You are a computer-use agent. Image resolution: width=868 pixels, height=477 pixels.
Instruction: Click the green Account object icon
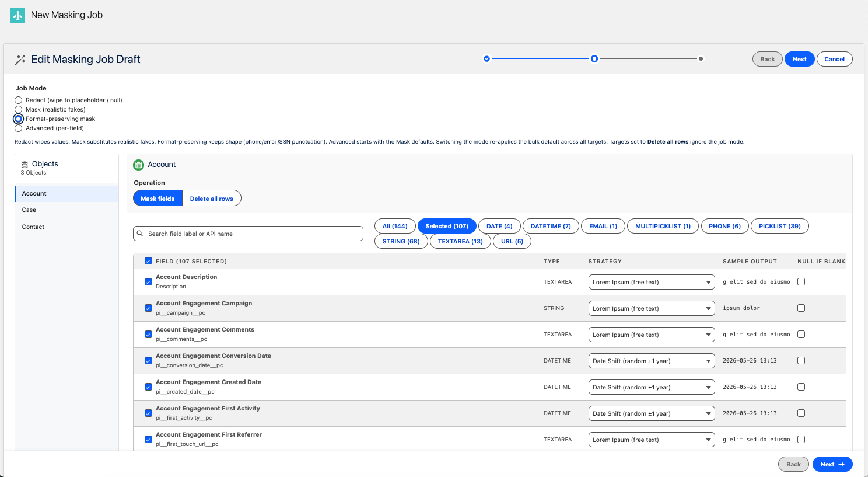point(138,165)
